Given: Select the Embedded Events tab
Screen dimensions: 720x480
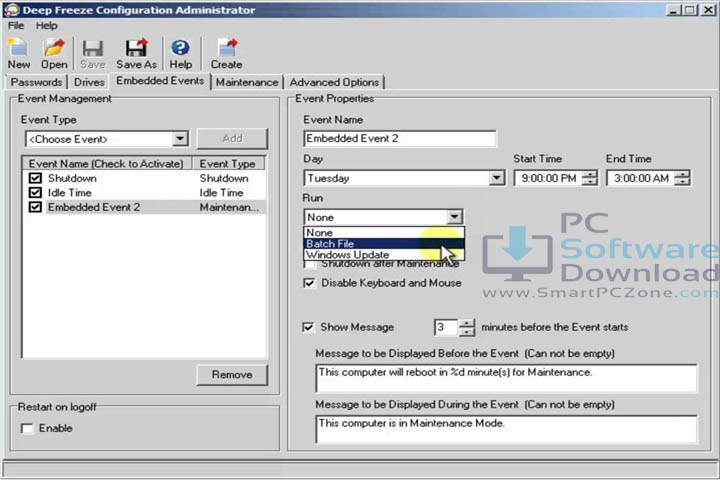Looking at the screenshot, I should 160,81.
